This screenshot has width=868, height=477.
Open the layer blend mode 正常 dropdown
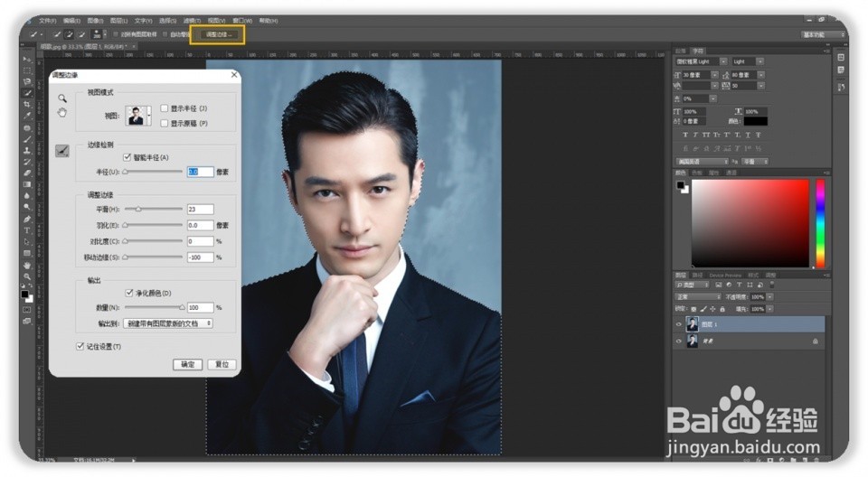(x=697, y=297)
